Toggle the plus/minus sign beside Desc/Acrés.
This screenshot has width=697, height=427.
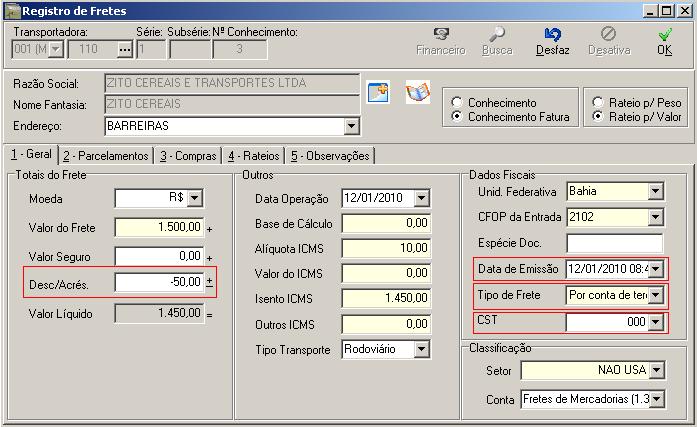point(209,283)
